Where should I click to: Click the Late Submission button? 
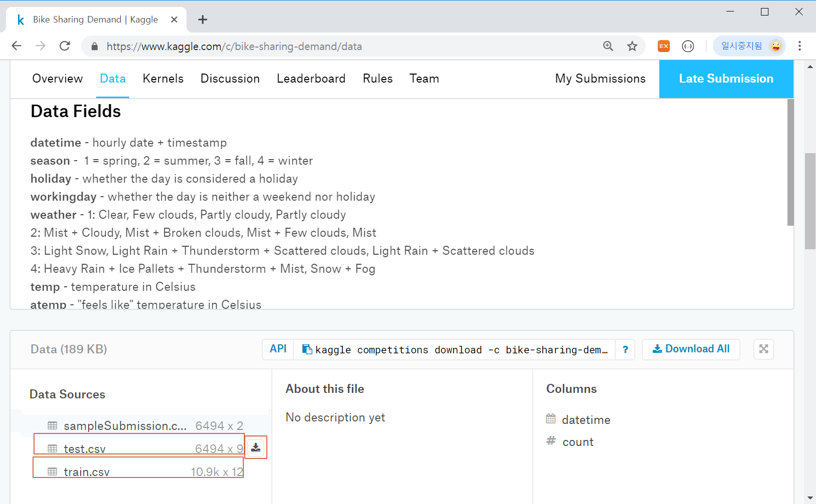726,79
